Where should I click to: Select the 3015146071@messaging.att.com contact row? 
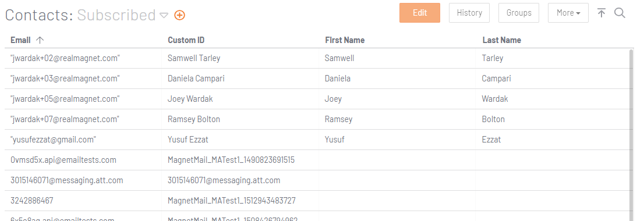[317, 180]
